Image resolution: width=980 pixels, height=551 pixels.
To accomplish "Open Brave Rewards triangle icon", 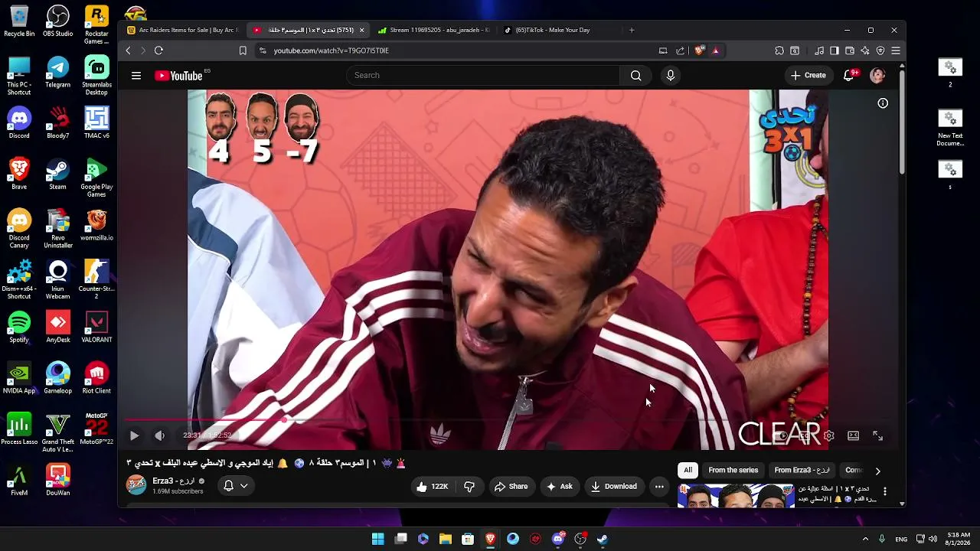I will coord(716,51).
